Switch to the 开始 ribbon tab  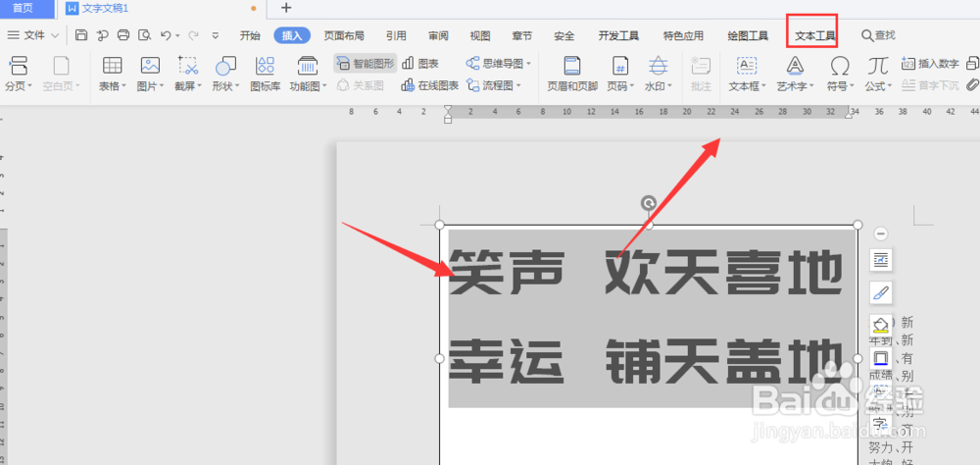[x=250, y=35]
